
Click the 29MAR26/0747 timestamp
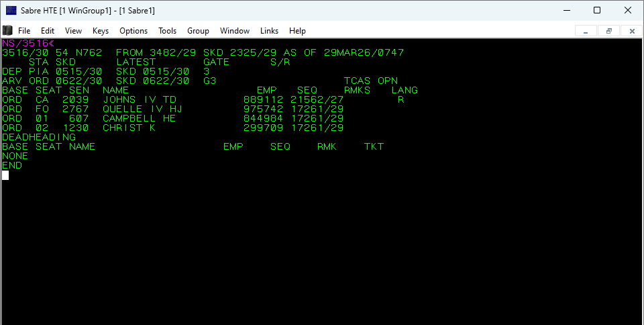364,52
